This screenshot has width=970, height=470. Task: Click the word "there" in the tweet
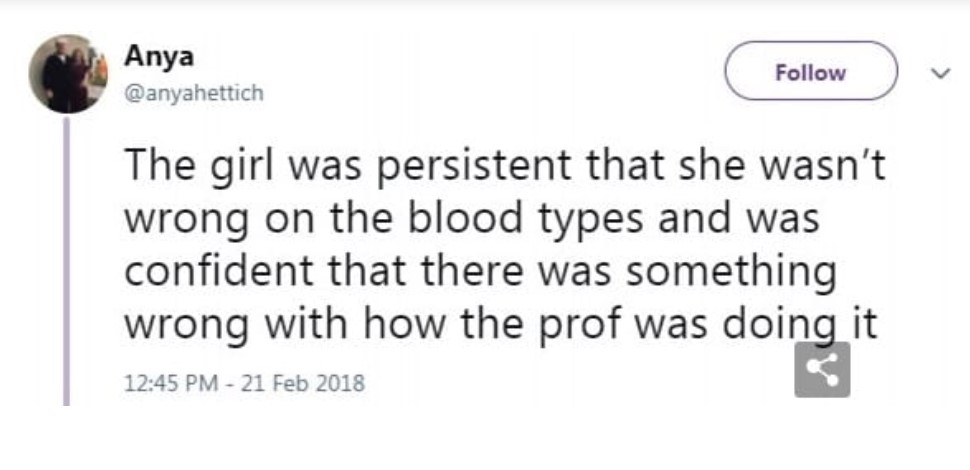tap(477, 271)
